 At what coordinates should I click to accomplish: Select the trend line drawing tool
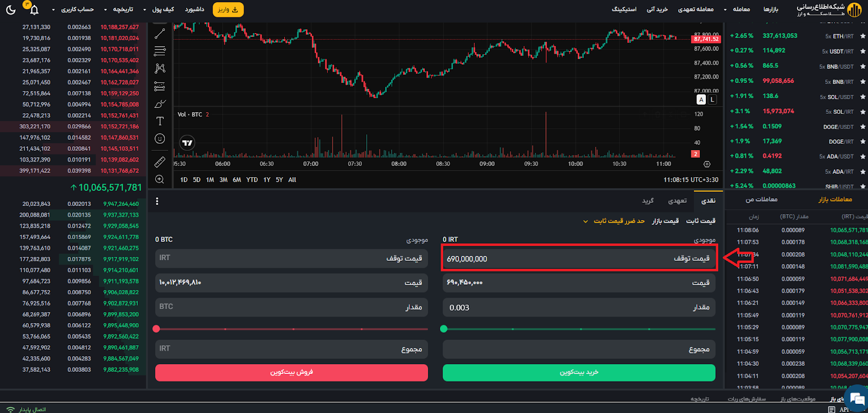pyautogui.click(x=159, y=34)
